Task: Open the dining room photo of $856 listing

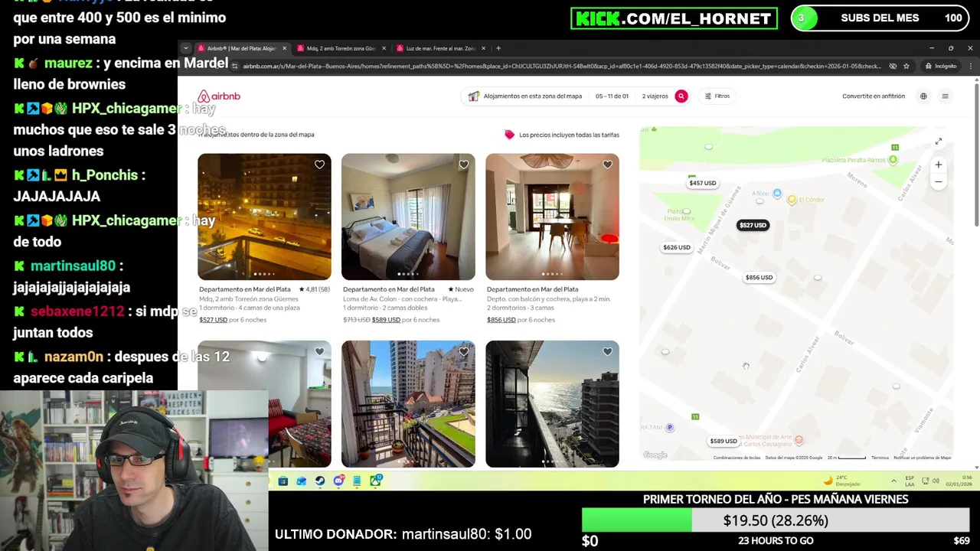Action: pos(552,217)
